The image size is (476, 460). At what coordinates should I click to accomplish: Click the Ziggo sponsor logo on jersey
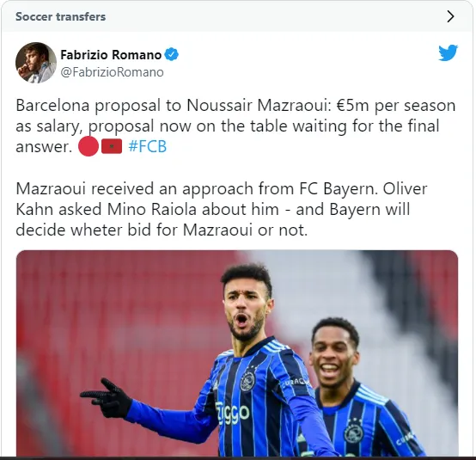[233, 413]
